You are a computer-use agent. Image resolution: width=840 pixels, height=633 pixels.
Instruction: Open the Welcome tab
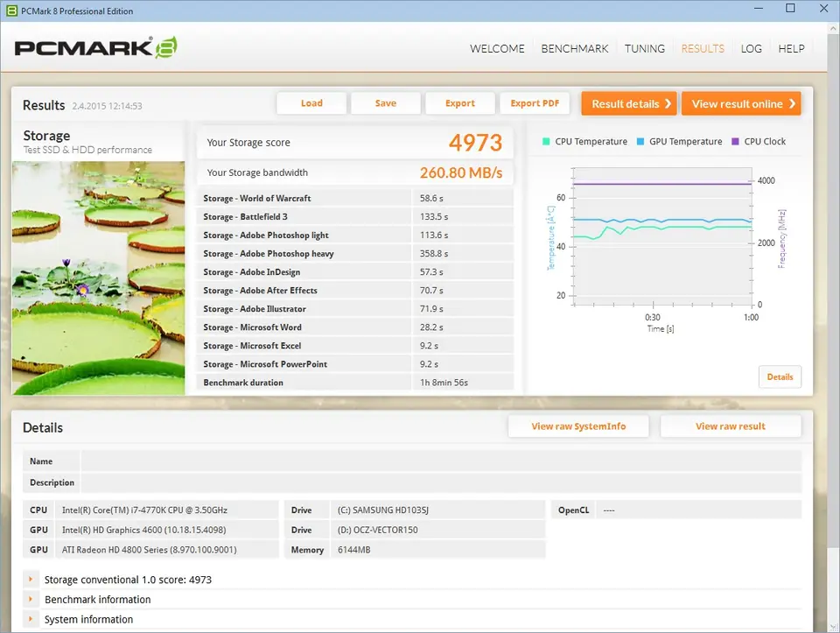tap(497, 49)
